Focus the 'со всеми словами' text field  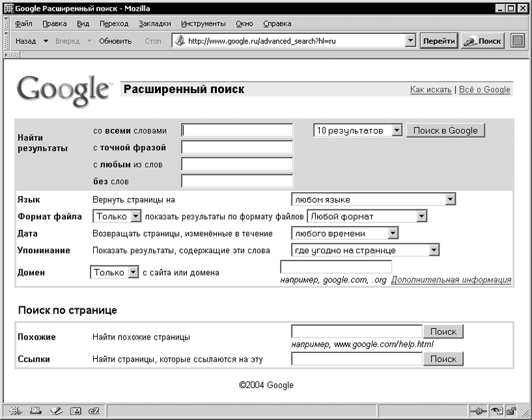(237, 130)
